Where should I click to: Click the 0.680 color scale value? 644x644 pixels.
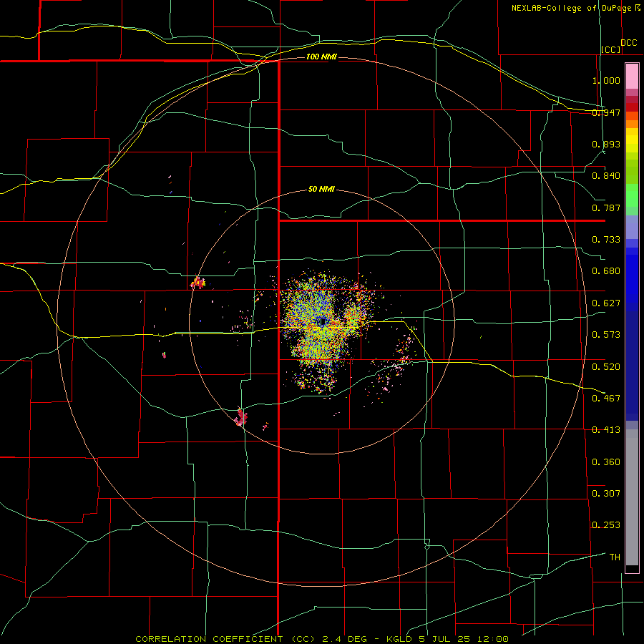pos(606,271)
